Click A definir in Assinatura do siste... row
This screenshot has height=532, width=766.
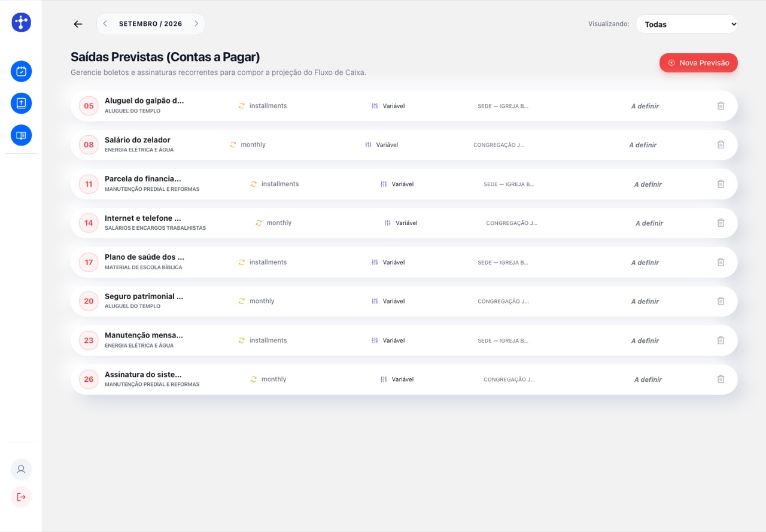click(648, 379)
